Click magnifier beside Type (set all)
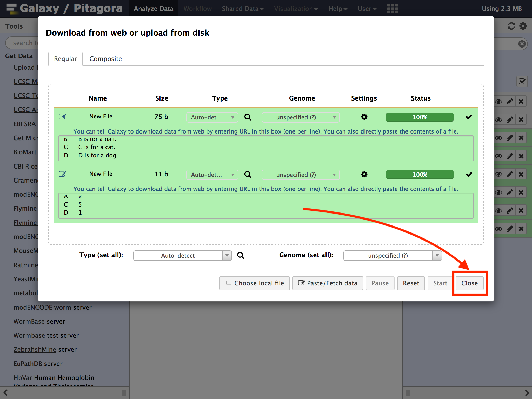This screenshot has width=532, height=399. [241, 255]
